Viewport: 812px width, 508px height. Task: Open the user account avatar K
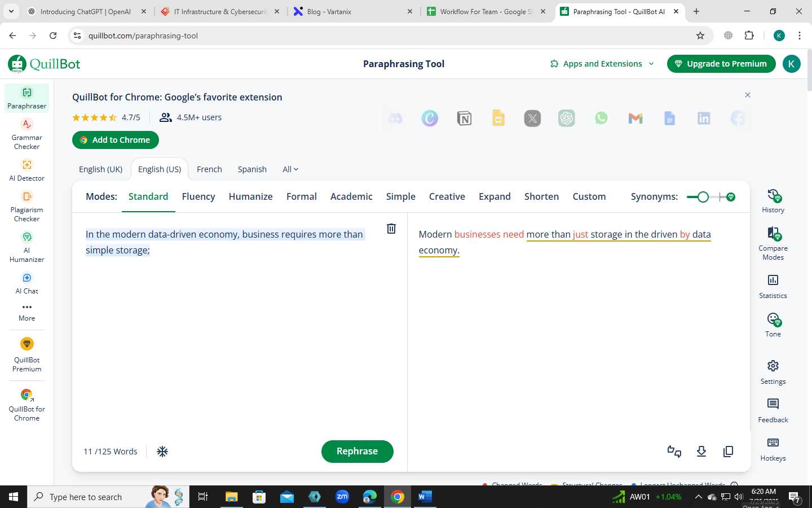[x=791, y=64]
